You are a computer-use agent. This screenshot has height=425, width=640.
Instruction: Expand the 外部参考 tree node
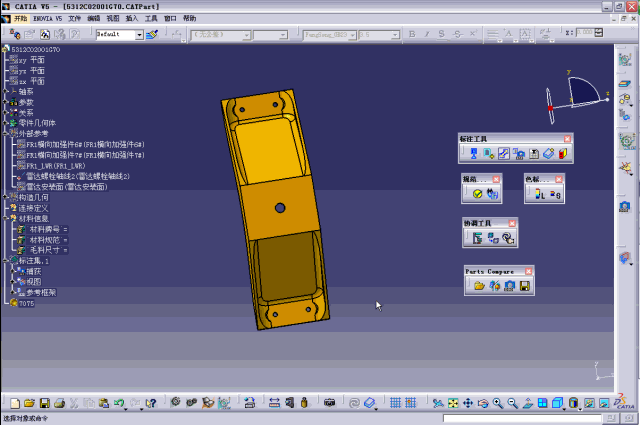7,133
